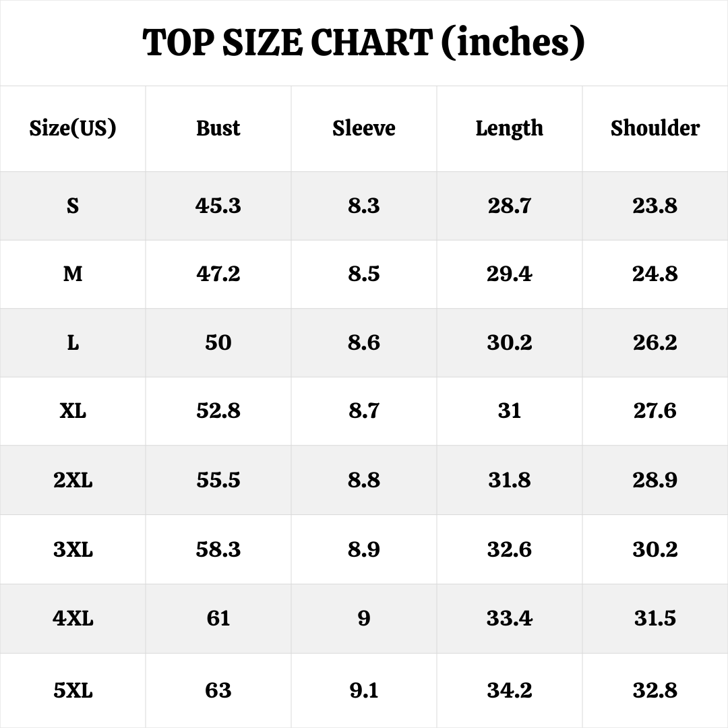Click the TOP SIZE CHART title
This screenshot has width=728, height=728.
tap(364, 43)
